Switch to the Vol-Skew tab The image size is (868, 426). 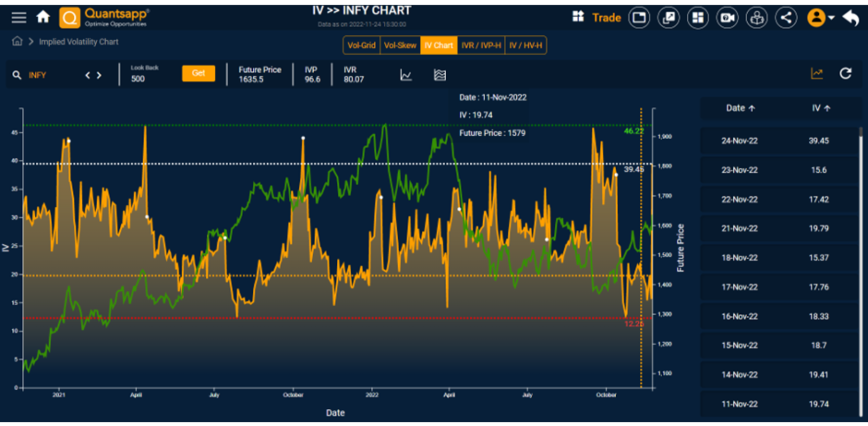point(400,45)
